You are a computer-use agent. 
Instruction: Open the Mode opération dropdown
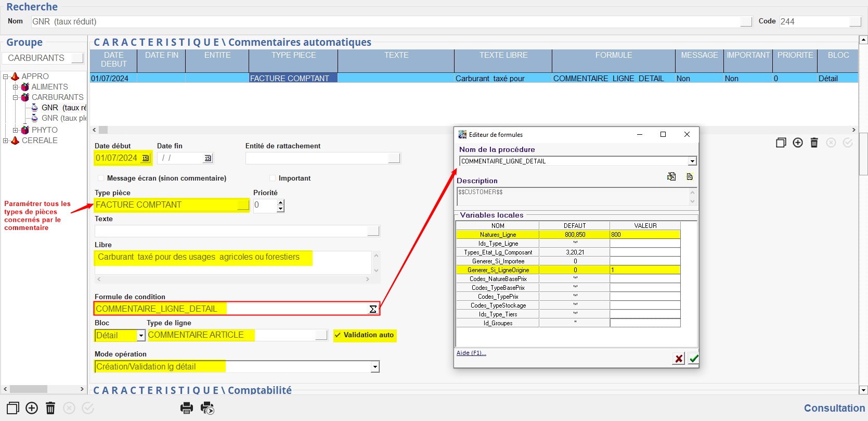[x=375, y=367]
